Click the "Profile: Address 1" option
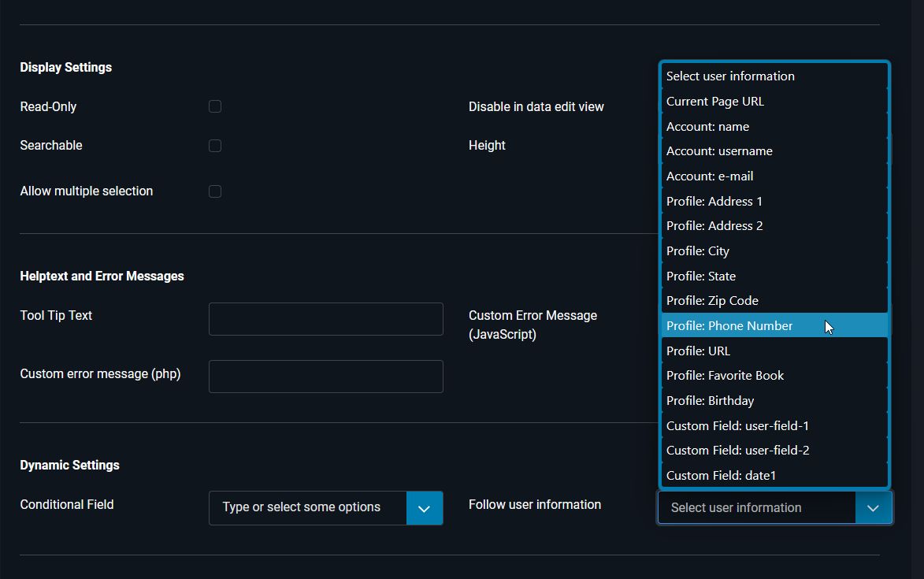The image size is (924, 579). pos(714,201)
